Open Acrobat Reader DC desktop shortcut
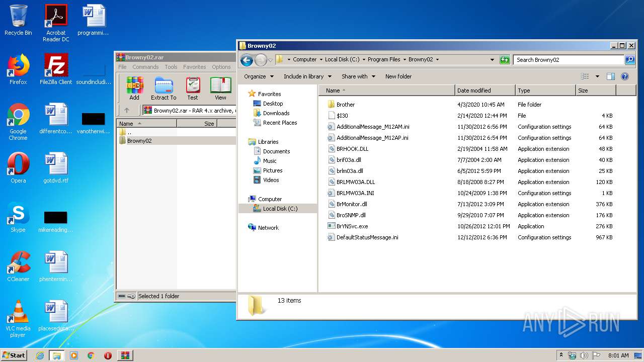This screenshot has width=644, height=362. tap(56, 23)
